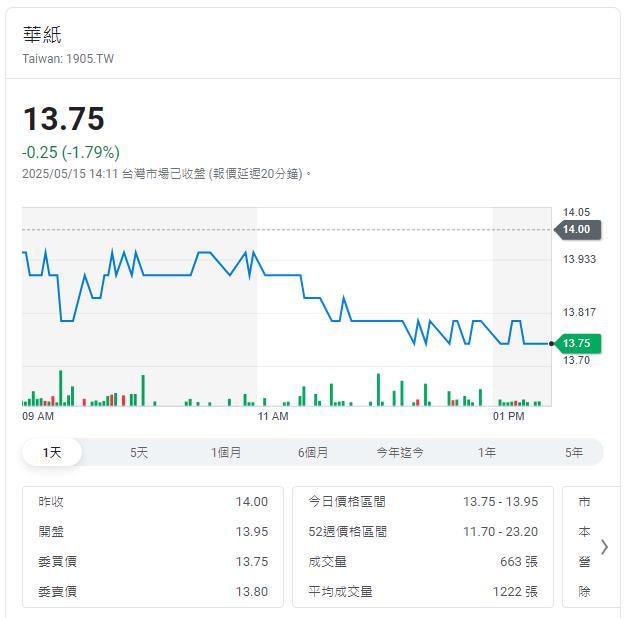Select the 今年迄今 range tab
Viewport: 634px width, 618px height.
pyautogui.click(x=400, y=452)
